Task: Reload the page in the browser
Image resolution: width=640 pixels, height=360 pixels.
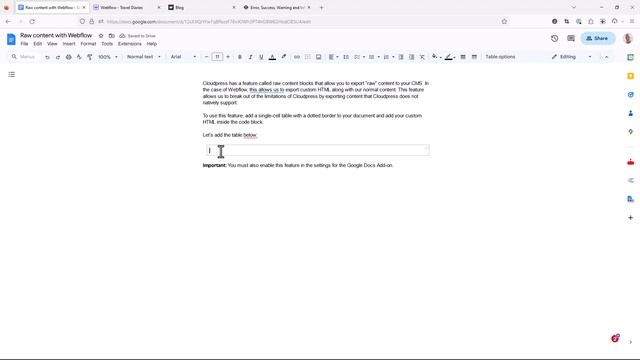Action: point(32,22)
